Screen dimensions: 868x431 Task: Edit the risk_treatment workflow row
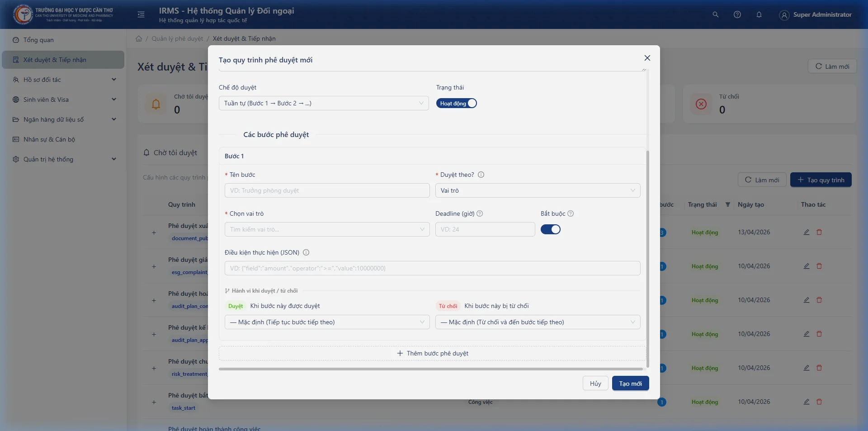(807, 368)
